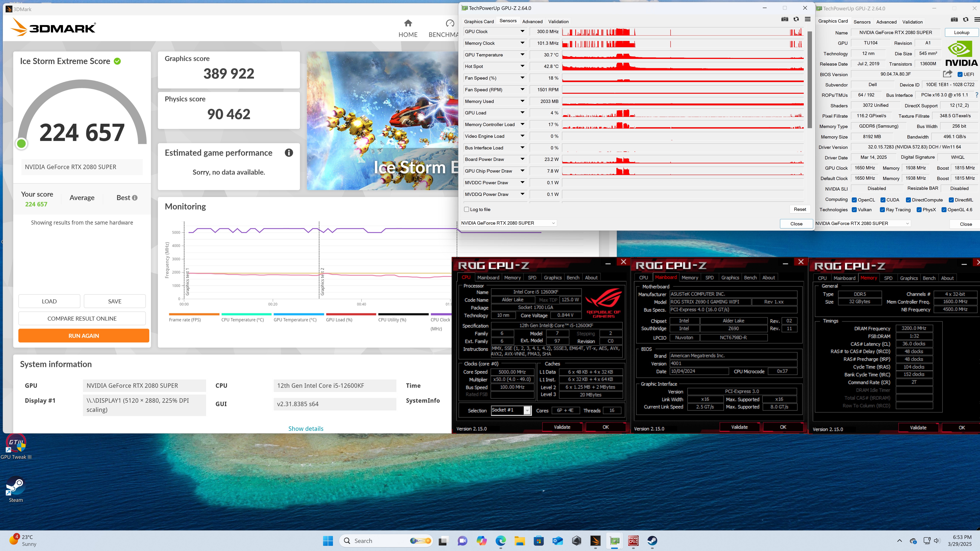Open the SPD tab in the middle CPU-Z window
Image resolution: width=980 pixels, height=551 pixels.
[x=709, y=278]
